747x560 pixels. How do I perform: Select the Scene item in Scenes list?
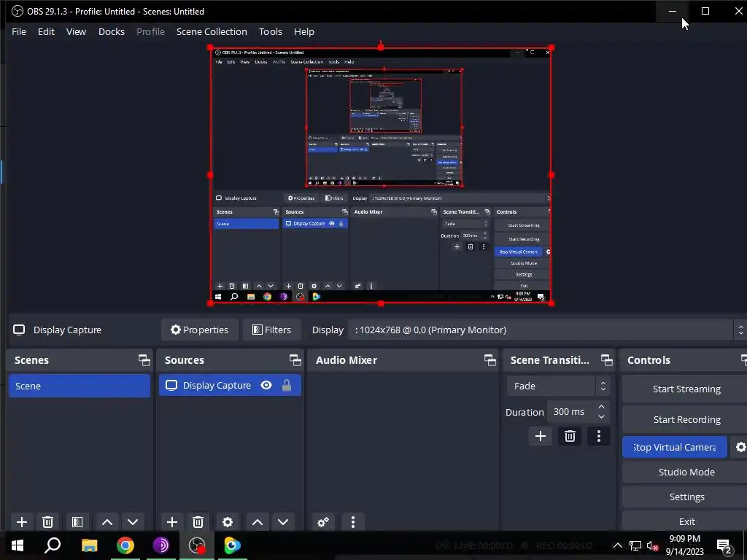pyautogui.click(x=80, y=386)
